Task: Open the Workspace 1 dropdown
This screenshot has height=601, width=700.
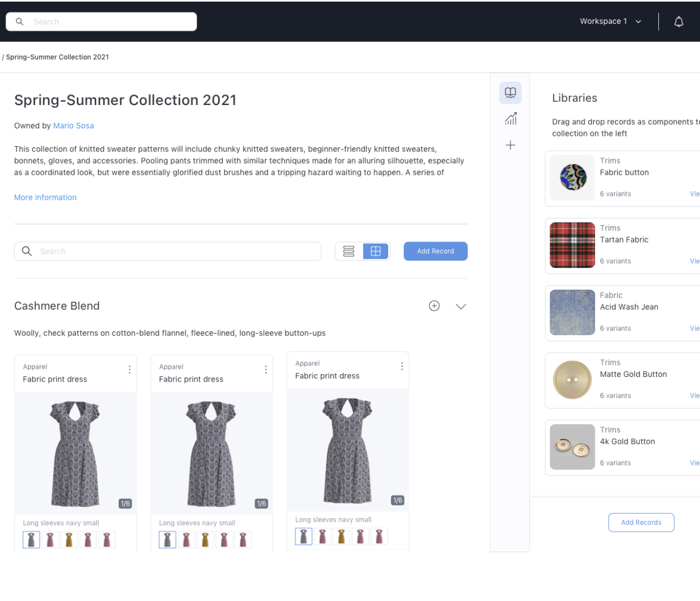Action: [611, 21]
